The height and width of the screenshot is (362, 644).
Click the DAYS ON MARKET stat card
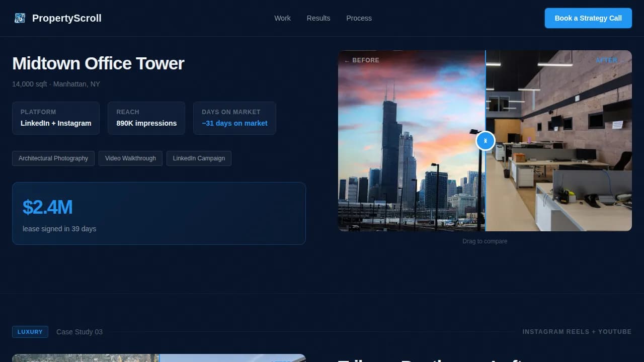(x=234, y=118)
